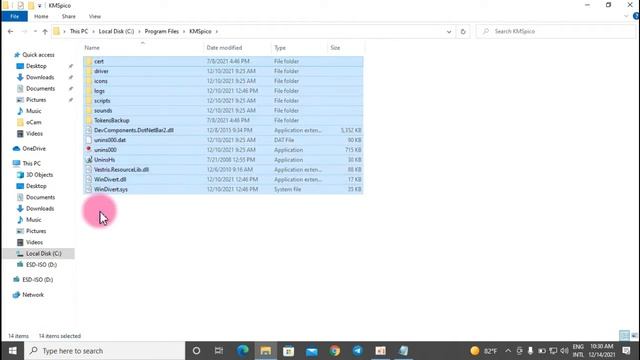640x360 pixels.
Task: Select 'Local Disk (C:)' in address breadcrumb
Action: point(116,31)
